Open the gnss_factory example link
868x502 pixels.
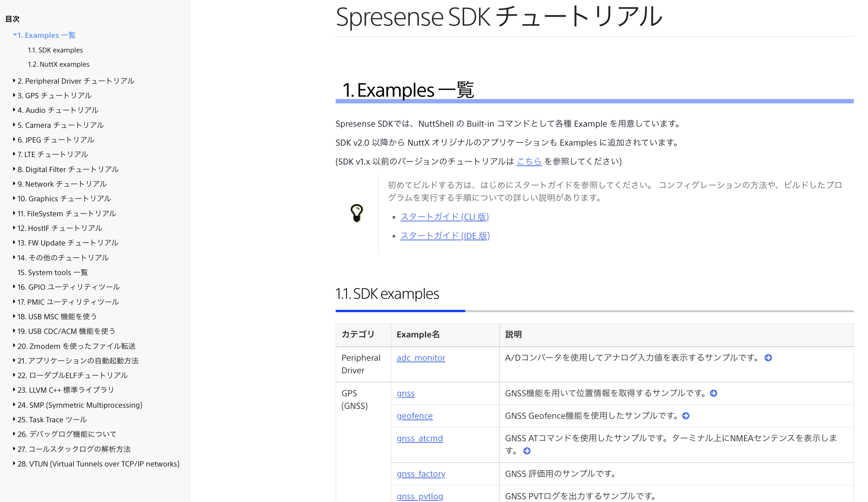point(421,474)
